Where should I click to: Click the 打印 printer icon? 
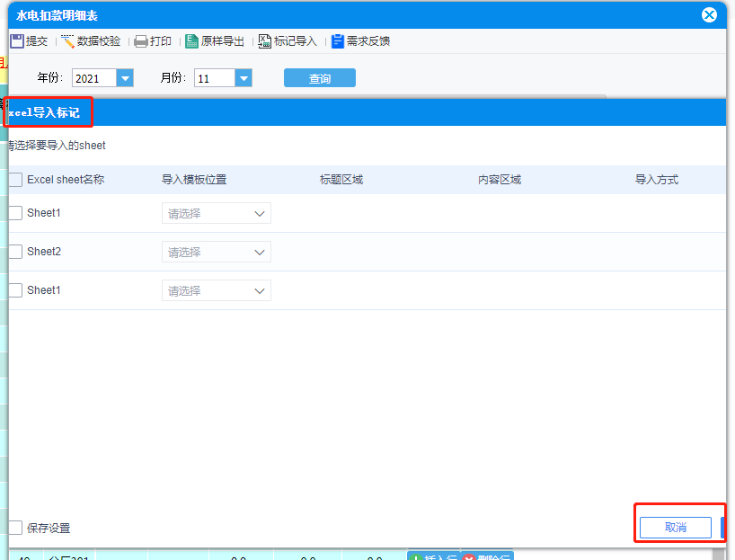coord(141,41)
